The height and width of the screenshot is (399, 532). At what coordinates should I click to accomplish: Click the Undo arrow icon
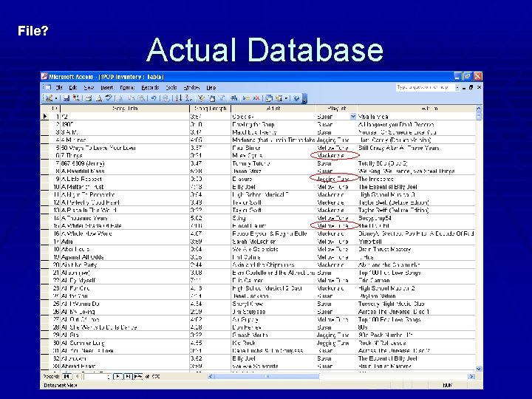[154, 98]
